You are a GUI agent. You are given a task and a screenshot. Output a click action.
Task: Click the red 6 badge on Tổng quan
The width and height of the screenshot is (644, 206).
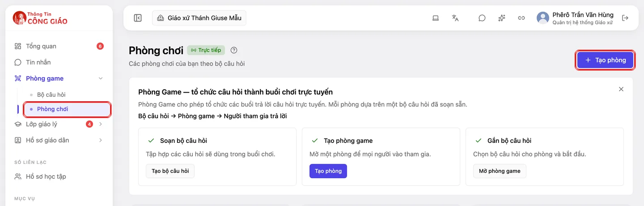coord(100,46)
